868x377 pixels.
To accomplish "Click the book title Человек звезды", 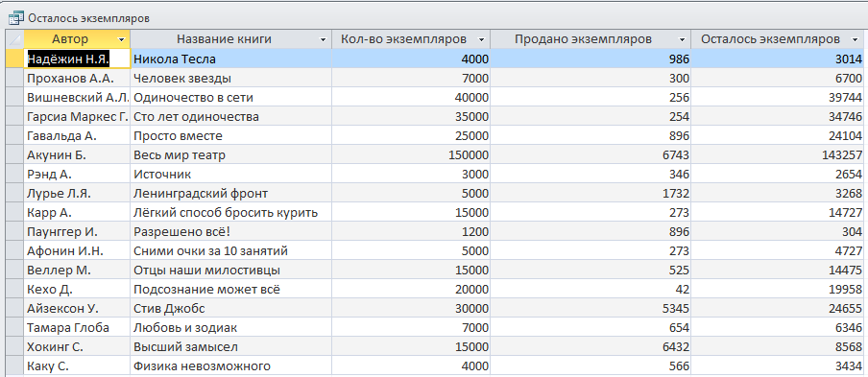I will (182, 78).
